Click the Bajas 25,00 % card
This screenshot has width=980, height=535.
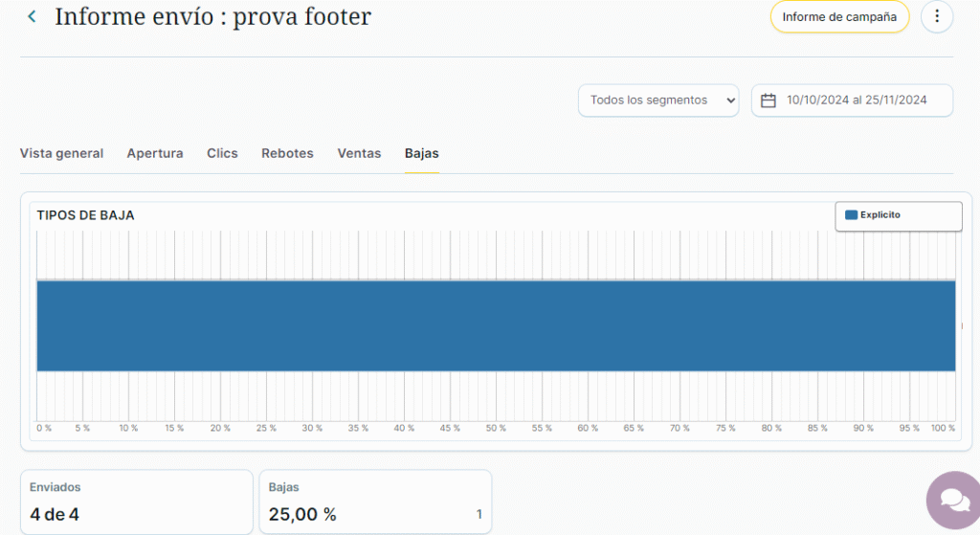click(x=375, y=502)
